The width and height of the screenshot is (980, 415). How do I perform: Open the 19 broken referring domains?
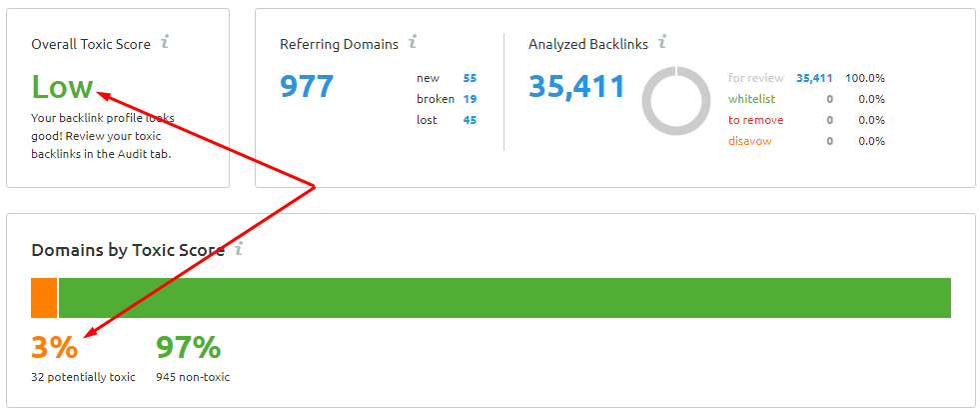(x=470, y=99)
